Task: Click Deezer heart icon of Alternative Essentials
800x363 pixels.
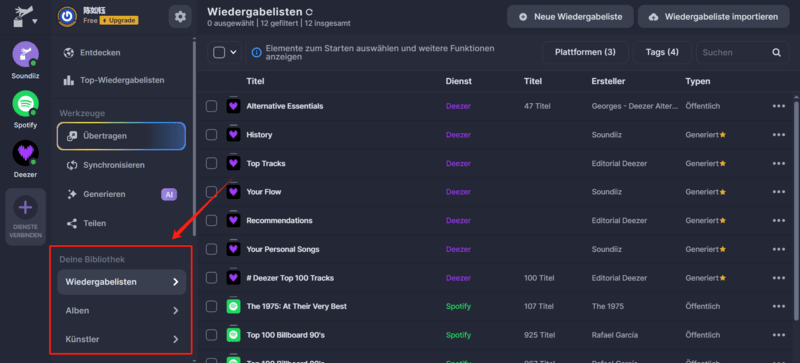Action: (x=233, y=106)
